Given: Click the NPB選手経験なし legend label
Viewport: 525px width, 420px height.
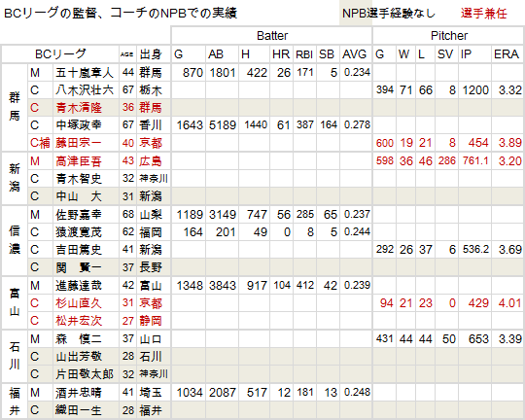Looking at the screenshot, I should tap(389, 14).
